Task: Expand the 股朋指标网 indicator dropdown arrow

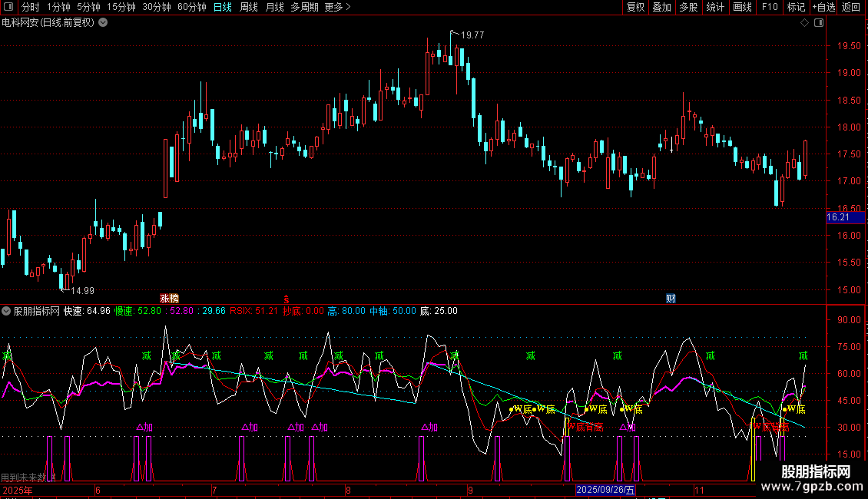Action: [7, 311]
